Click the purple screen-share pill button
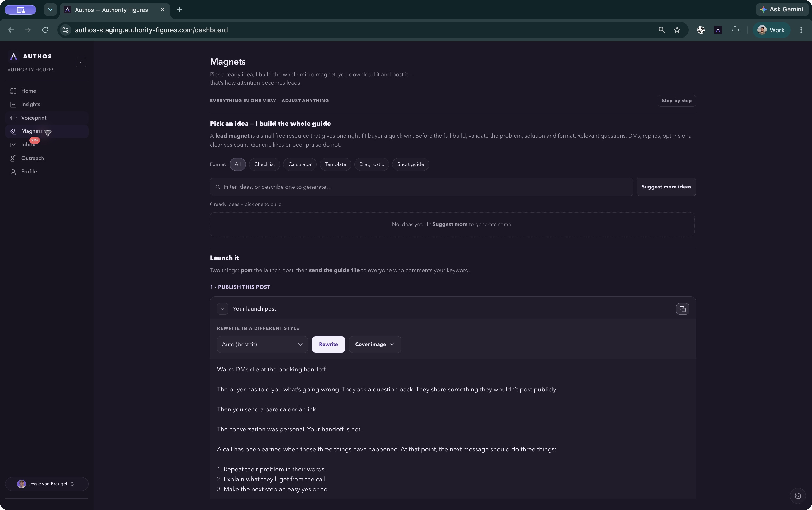812x510 pixels. 21,10
